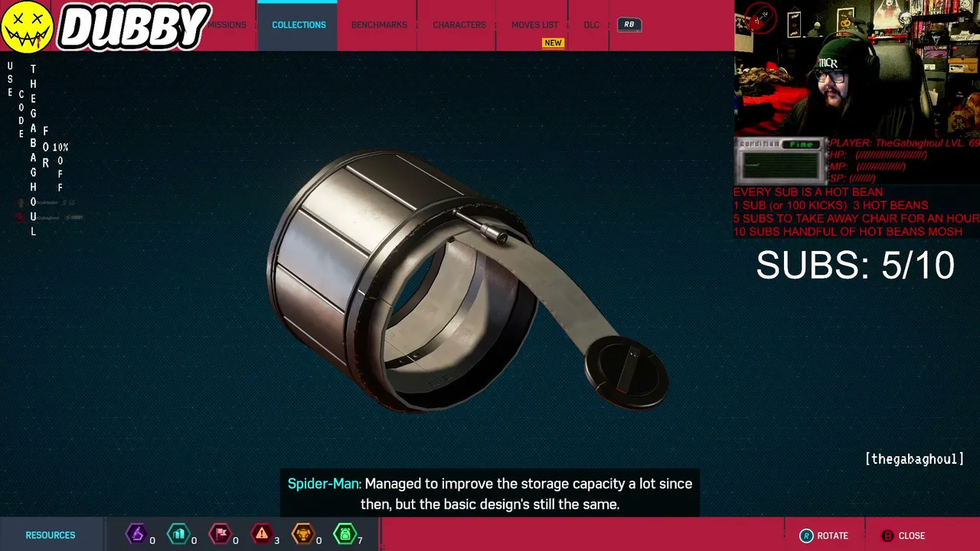Select the green backpack token icon
The width and height of the screenshot is (980, 551).
coord(345,534)
